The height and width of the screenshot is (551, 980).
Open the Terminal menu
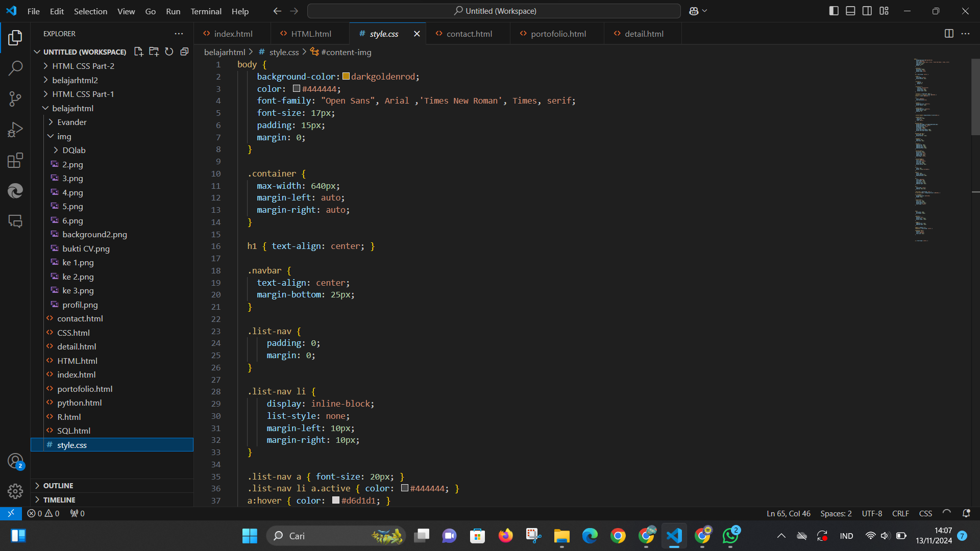(x=206, y=11)
